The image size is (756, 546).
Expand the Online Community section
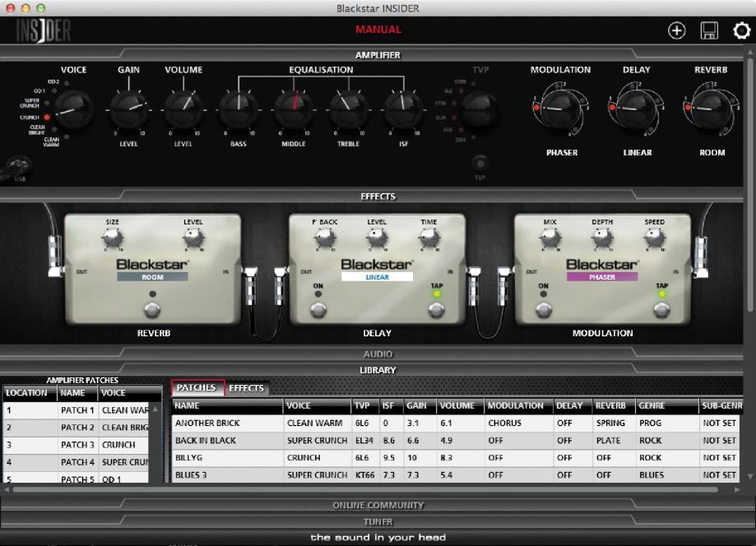coord(378,505)
